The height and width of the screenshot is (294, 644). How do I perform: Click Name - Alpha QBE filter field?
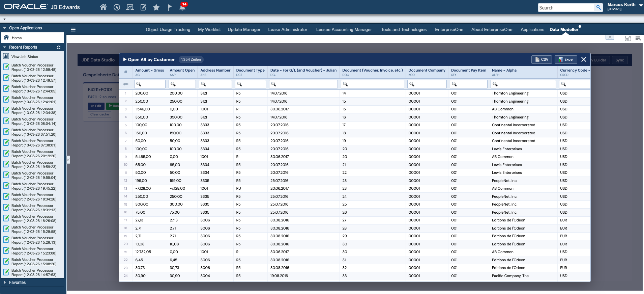click(x=523, y=84)
